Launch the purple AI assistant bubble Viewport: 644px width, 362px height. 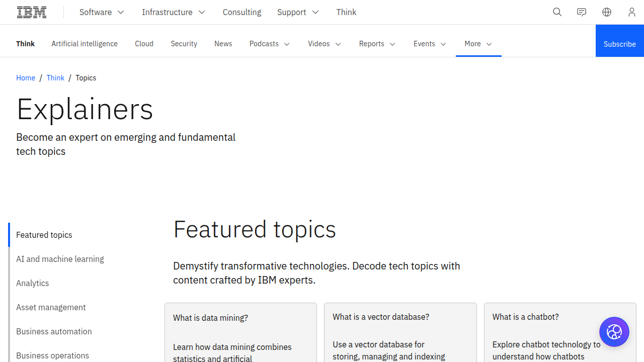click(x=614, y=332)
